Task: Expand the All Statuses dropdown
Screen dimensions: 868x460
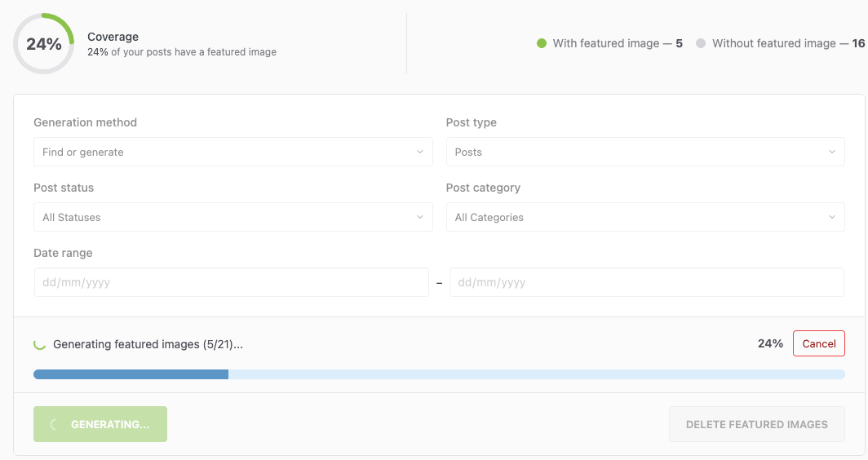Action: [232, 217]
